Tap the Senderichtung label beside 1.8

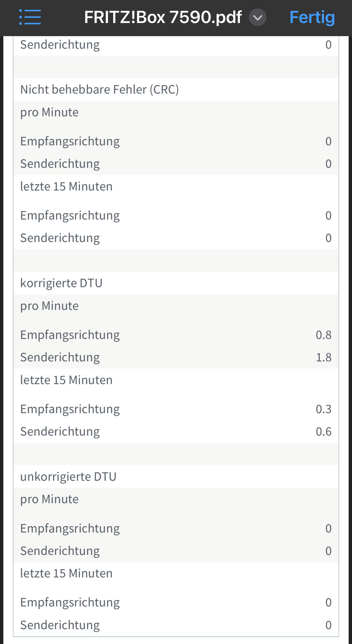point(60,357)
